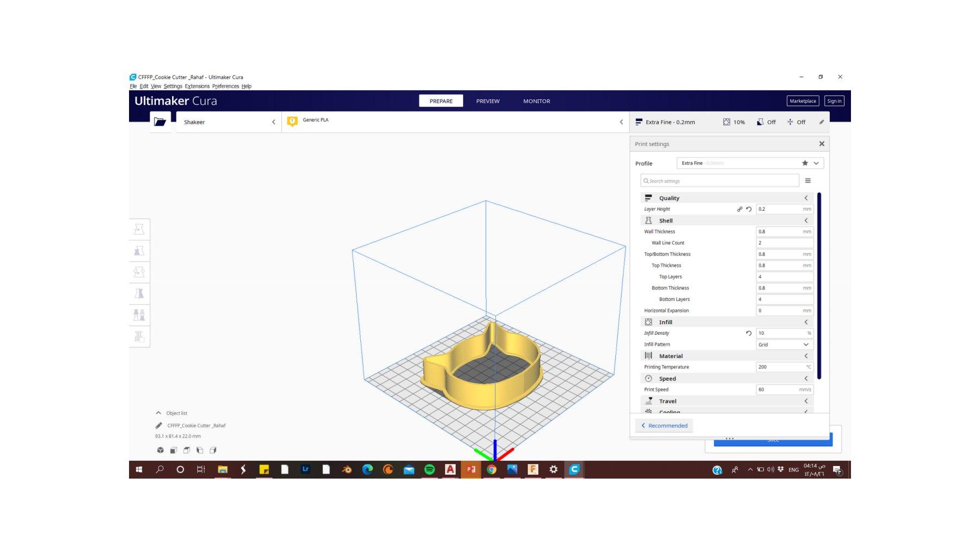This screenshot has height=551, width=980.
Task: Open the View menu
Action: [x=156, y=86]
